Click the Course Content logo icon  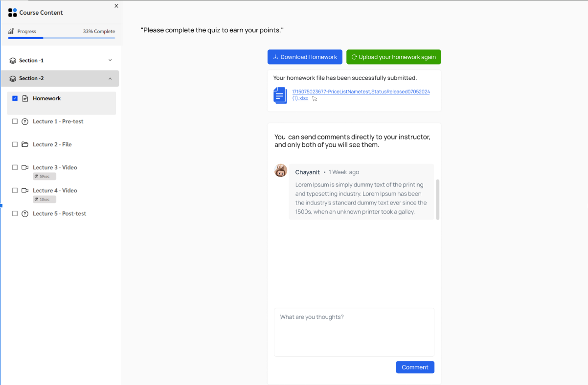(x=13, y=13)
